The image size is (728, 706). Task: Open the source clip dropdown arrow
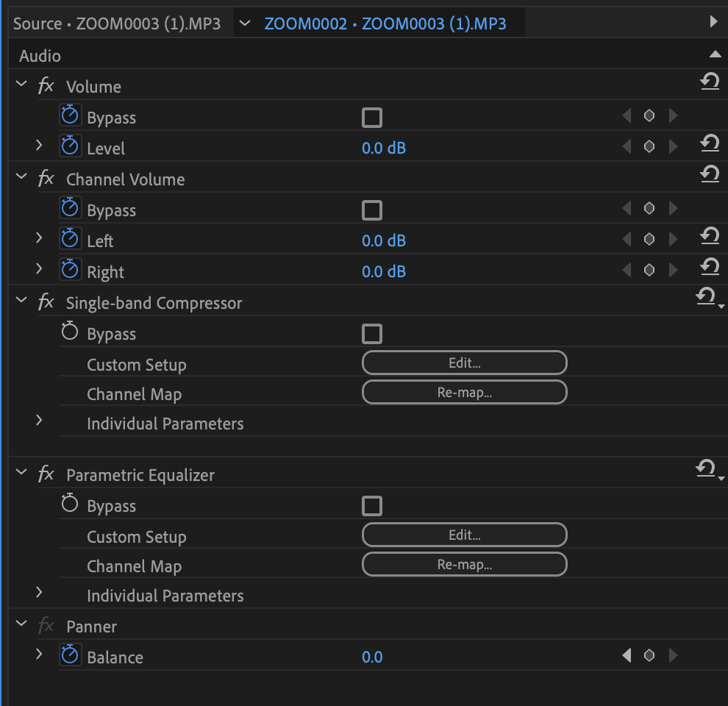[245, 23]
